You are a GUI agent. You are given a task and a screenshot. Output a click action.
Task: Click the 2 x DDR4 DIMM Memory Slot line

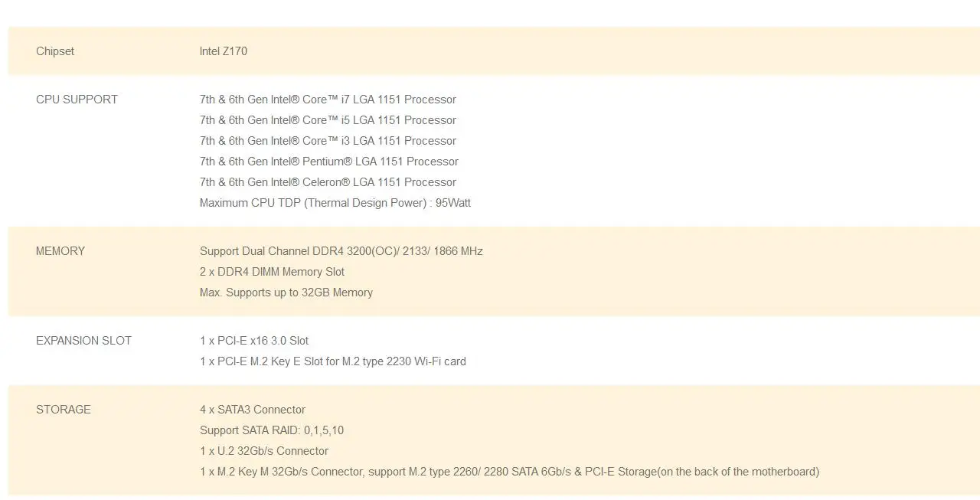point(272,272)
